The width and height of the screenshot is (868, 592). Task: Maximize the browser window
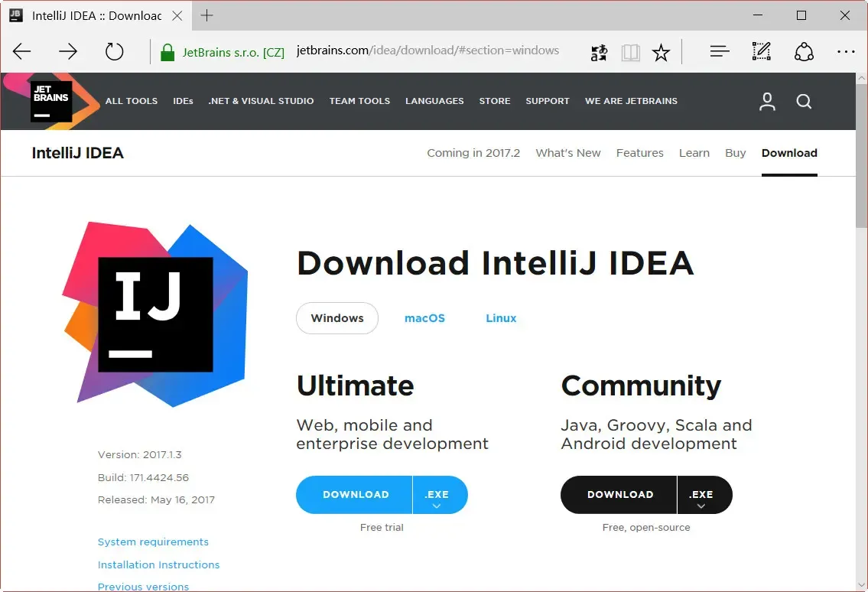[801, 15]
